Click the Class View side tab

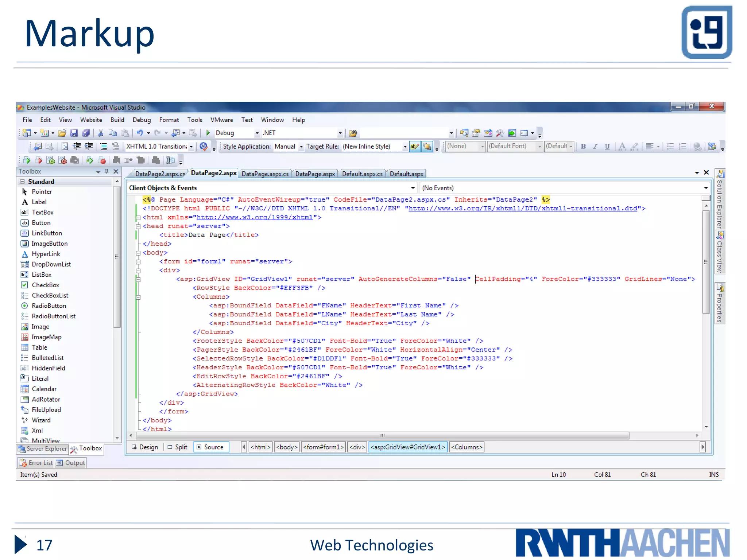click(x=720, y=252)
